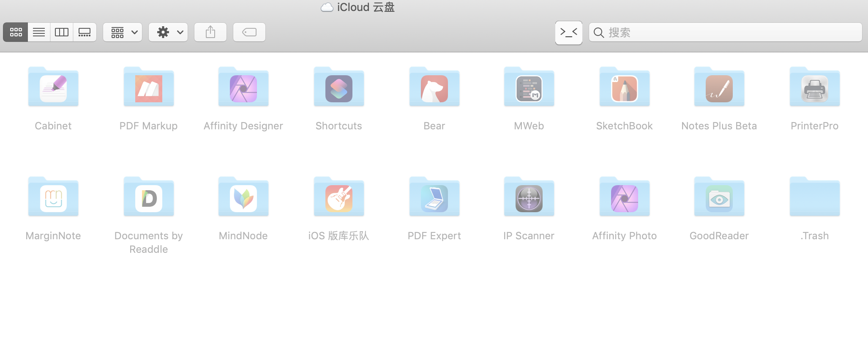
Task: Switch to list view
Action: coord(39,32)
